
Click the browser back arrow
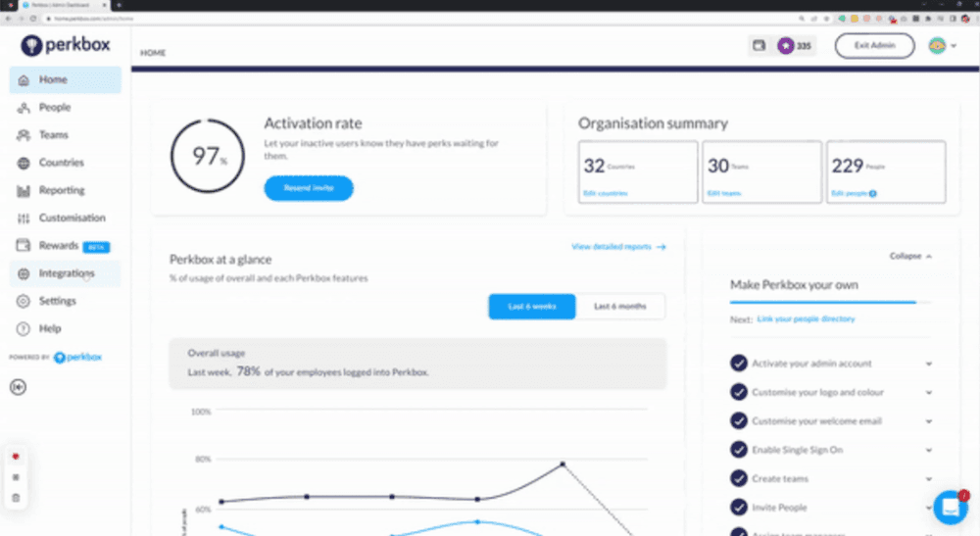coord(8,19)
